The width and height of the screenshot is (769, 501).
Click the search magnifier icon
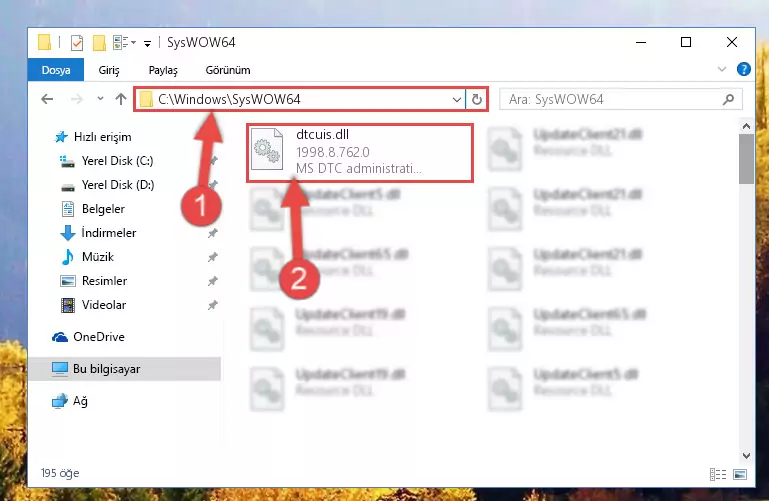click(728, 100)
